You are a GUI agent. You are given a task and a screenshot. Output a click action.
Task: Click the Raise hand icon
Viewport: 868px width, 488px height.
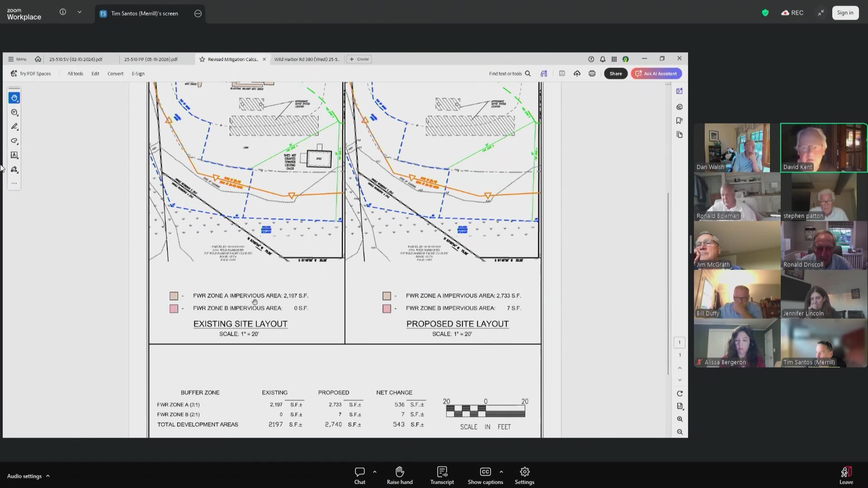(400, 475)
